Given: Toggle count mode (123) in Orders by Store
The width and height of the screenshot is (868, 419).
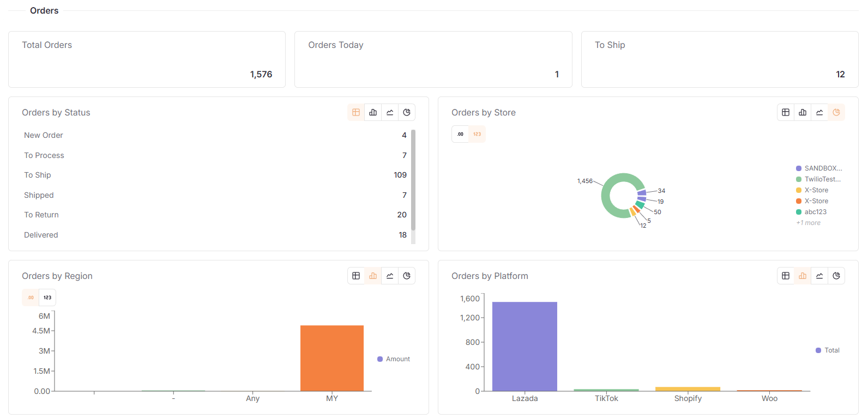Looking at the screenshot, I should tap(477, 134).
